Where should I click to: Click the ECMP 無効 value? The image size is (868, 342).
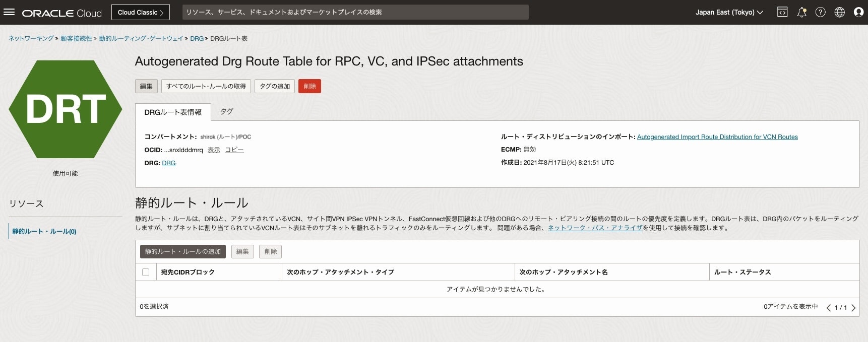pyautogui.click(x=530, y=150)
